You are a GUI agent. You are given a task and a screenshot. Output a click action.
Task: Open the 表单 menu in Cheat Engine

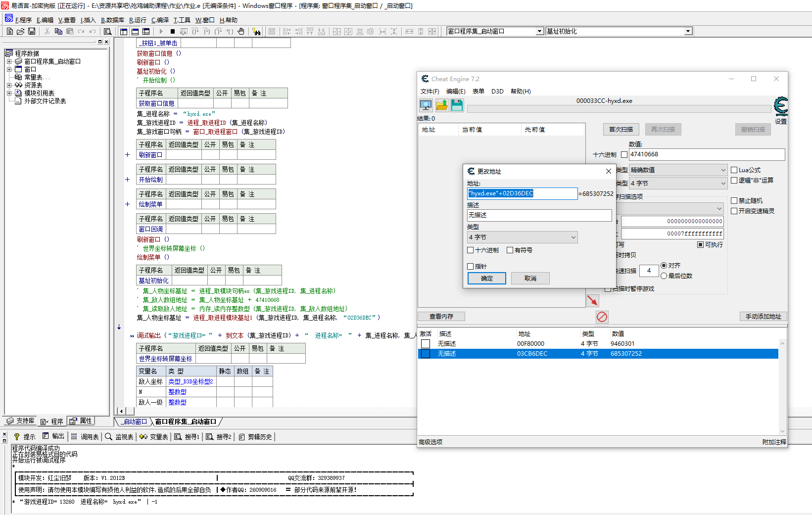[x=478, y=92]
